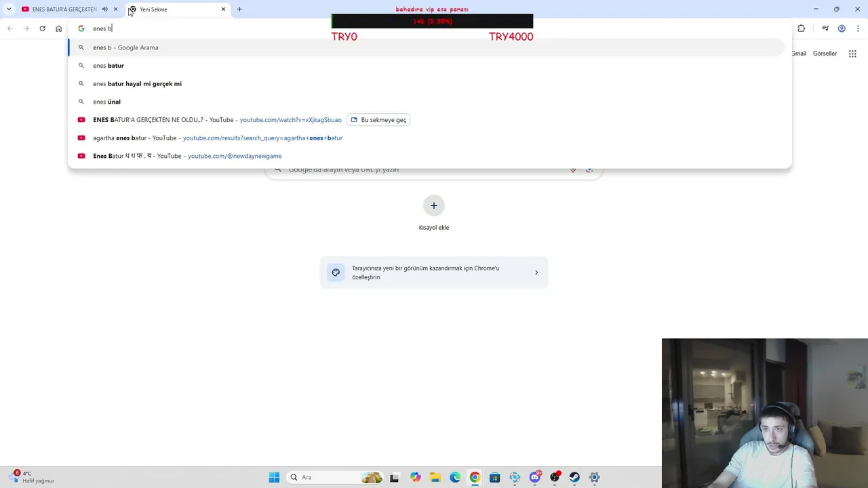Image resolution: width=868 pixels, height=488 pixels.
Task: Open Microsoft Store from taskbar
Action: [495, 477]
